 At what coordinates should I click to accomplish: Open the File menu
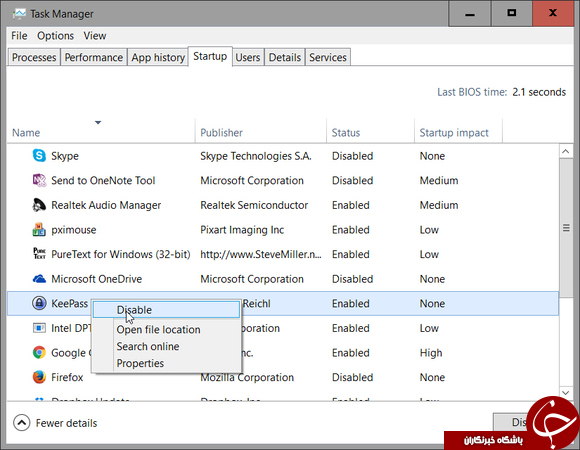(x=19, y=36)
